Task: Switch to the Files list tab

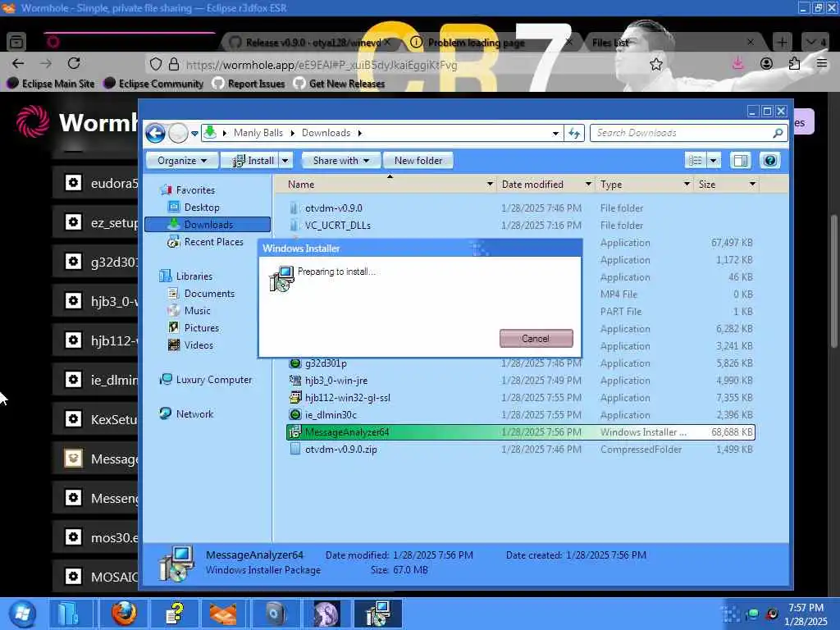Action: pyautogui.click(x=673, y=43)
